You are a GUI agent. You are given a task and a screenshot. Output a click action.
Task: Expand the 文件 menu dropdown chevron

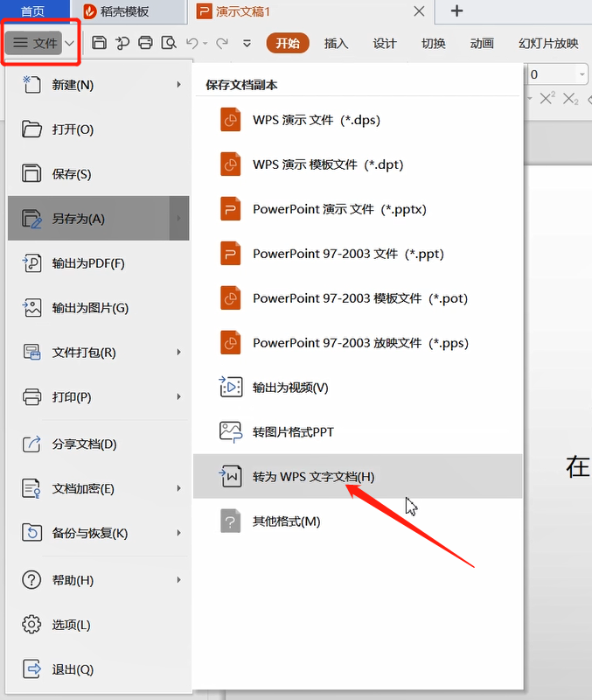coord(70,43)
